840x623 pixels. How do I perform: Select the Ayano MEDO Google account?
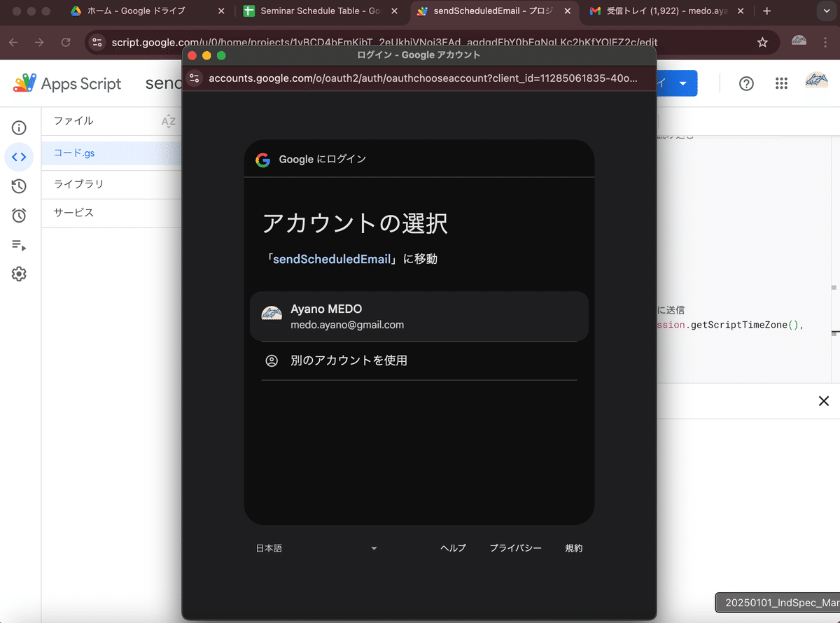tap(419, 315)
